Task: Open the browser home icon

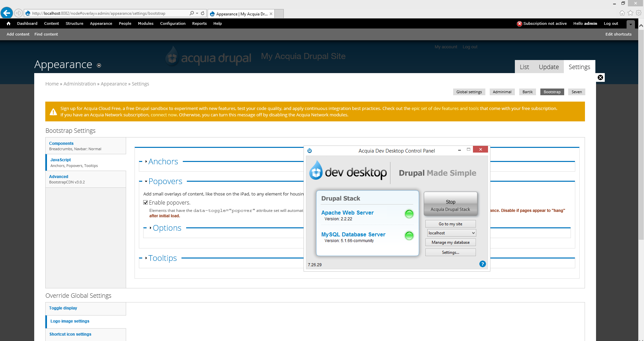Action: click(x=622, y=13)
